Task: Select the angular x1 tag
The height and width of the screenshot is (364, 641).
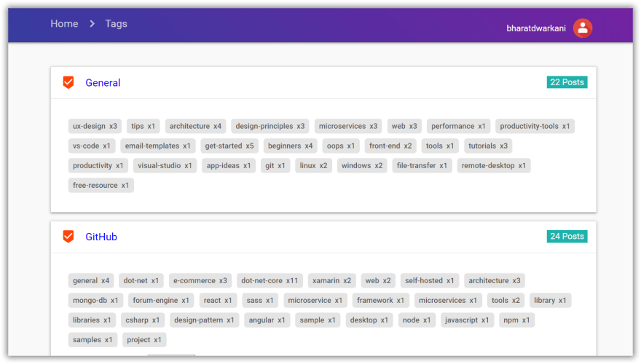Action: [267, 320]
